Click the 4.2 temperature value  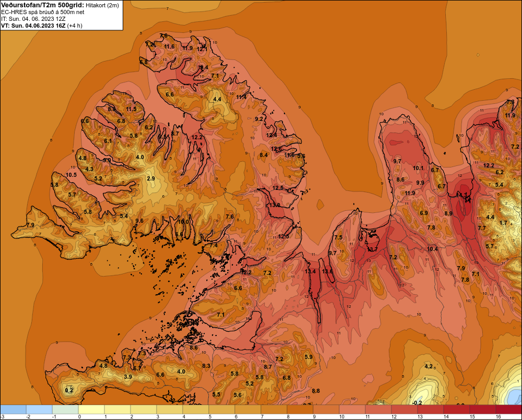click(x=429, y=366)
